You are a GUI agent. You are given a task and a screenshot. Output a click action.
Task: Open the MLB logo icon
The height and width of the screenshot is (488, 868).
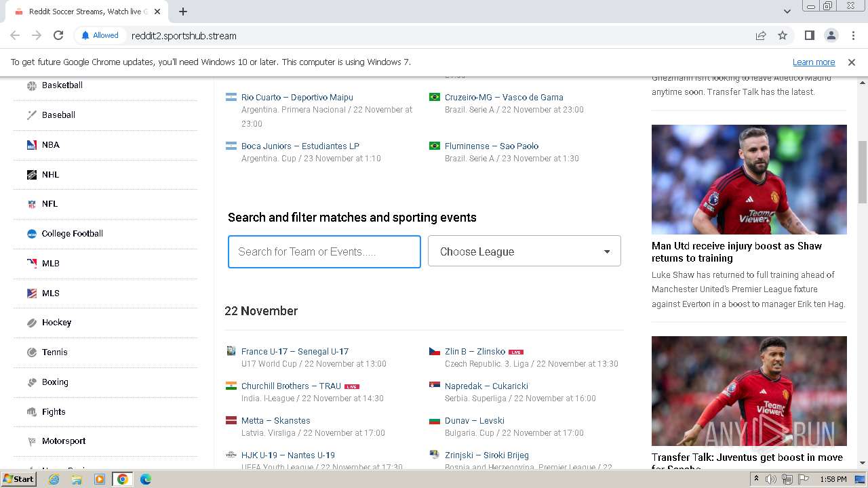point(32,264)
